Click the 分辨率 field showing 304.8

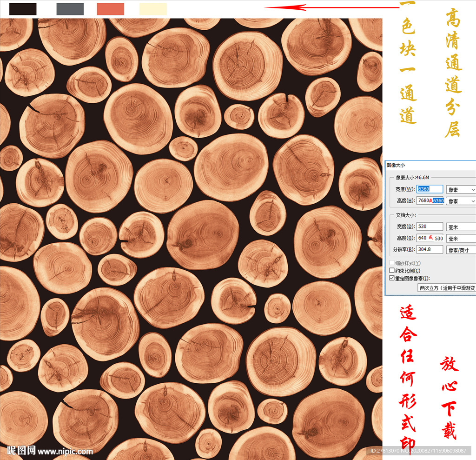[x=430, y=250]
